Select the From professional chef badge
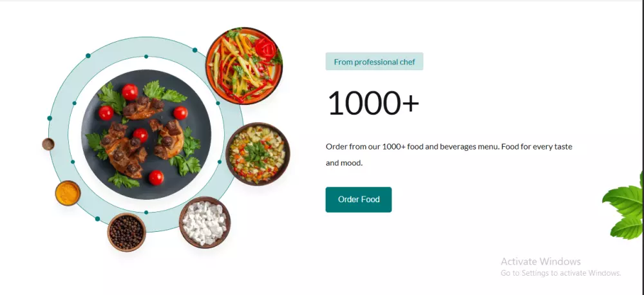Image resolution: width=644 pixels, height=295 pixels. pos(374,62)
